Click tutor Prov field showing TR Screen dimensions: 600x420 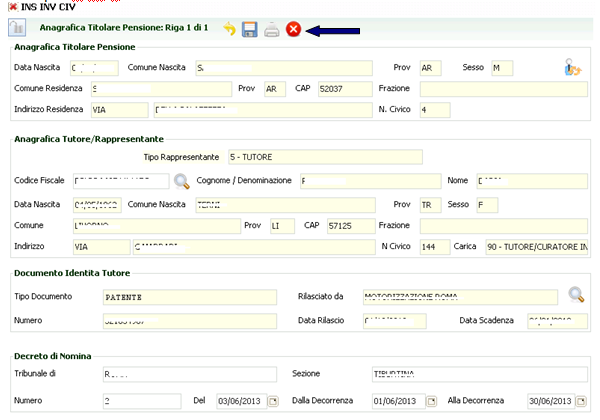click(430, 205)
